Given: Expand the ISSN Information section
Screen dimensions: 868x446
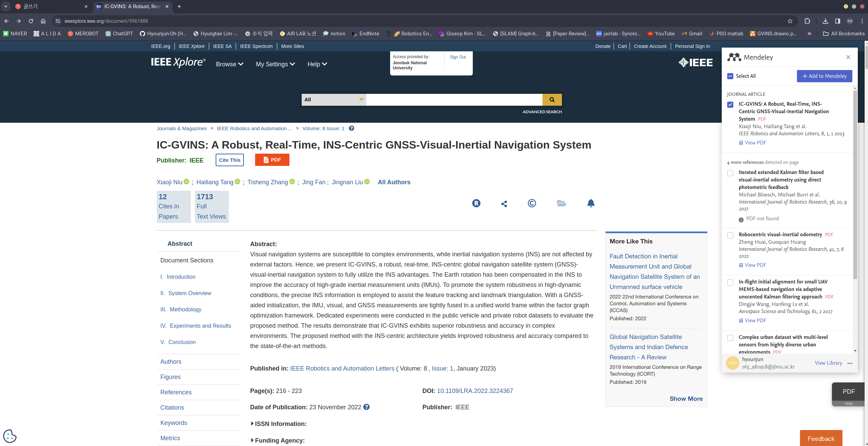Looking at the screenshot, I should (x=278, y=424).
